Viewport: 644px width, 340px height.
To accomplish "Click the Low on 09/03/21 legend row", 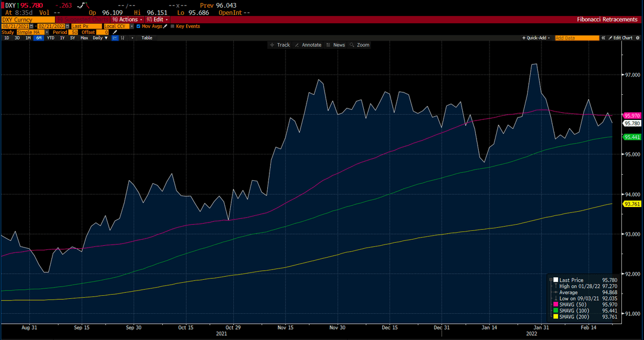I will (x=586, y=298).
